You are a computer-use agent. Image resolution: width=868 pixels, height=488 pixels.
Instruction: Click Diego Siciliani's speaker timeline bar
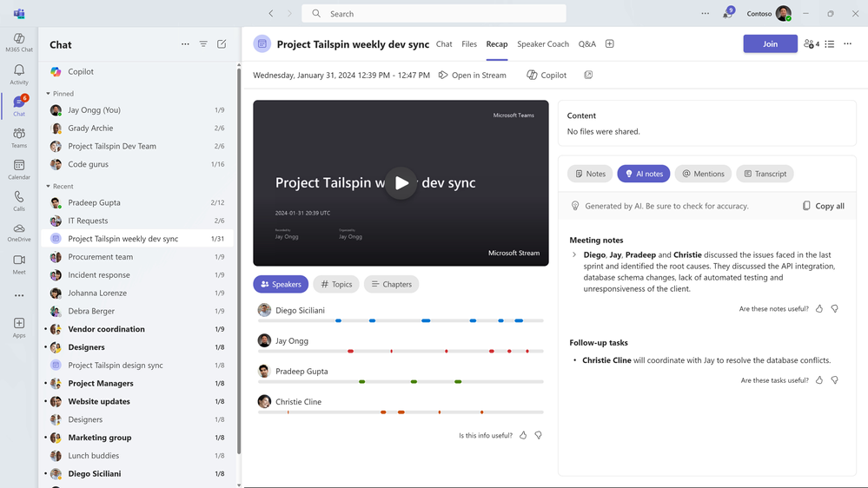click(x=401, y=320)
